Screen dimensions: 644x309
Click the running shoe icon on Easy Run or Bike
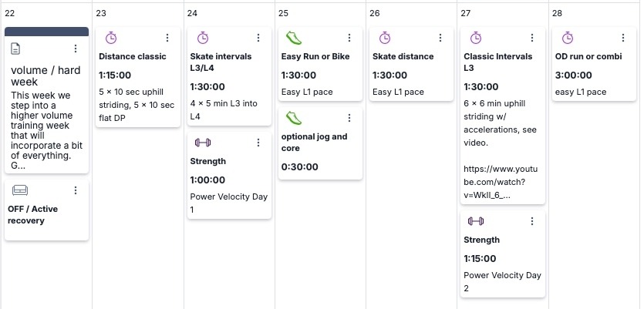293,38
